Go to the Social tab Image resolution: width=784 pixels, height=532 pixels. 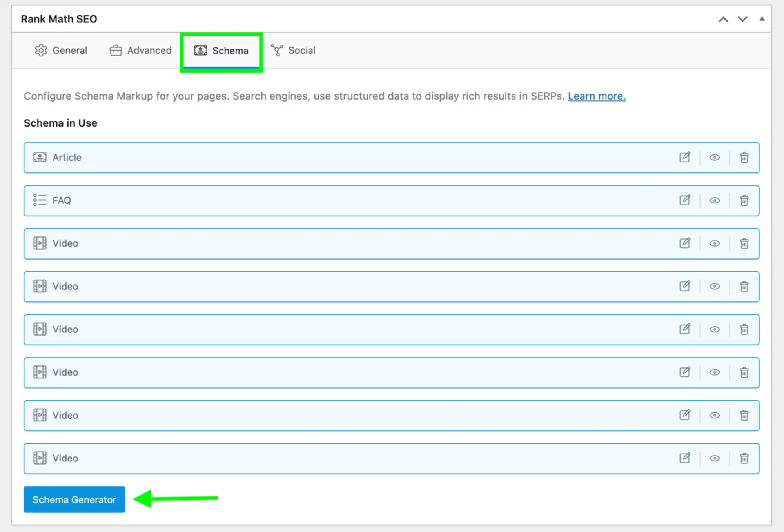(x=293, y=51)
